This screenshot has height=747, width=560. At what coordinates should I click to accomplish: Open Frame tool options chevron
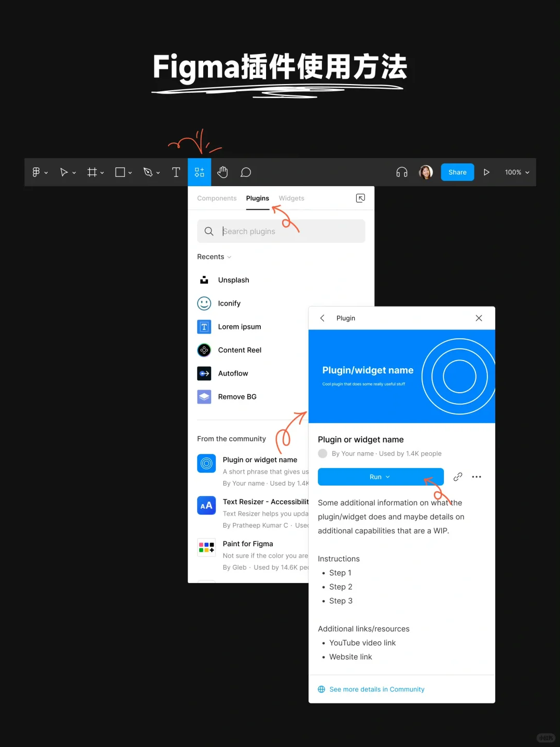tap(102, 173)
